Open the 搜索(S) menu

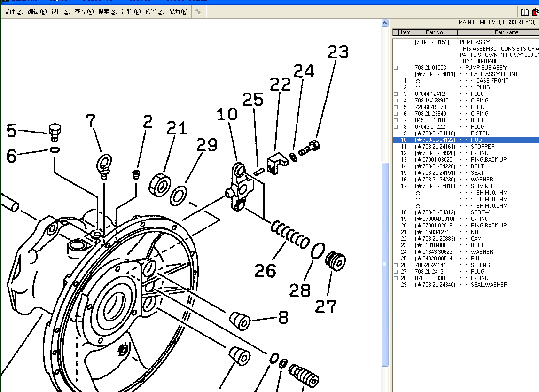tap(107, 12)
